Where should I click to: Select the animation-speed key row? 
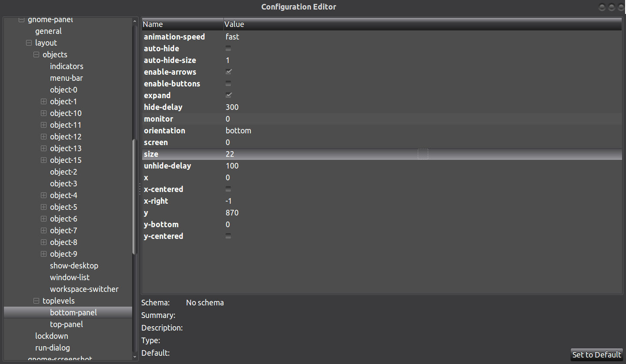pos(382,37)
